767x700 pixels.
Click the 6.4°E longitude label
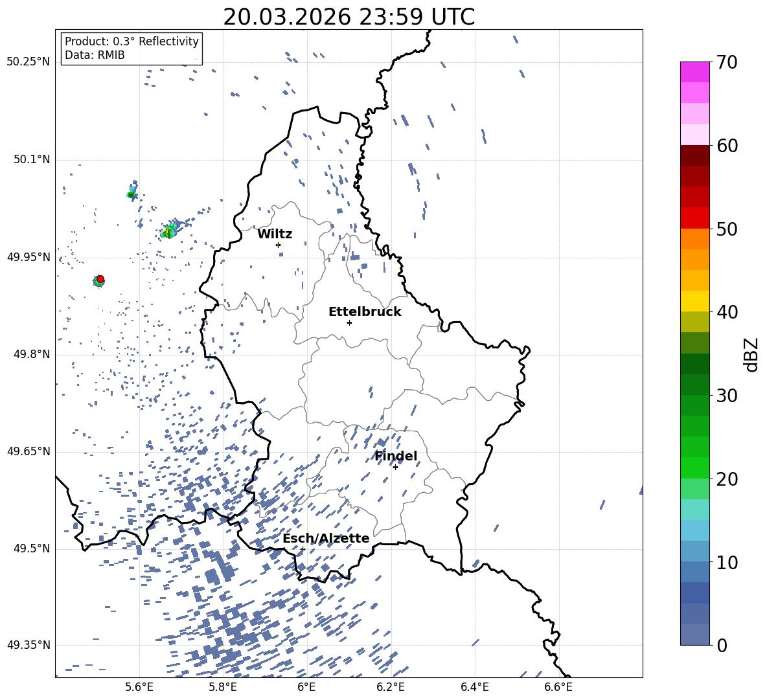click(474, 687)
